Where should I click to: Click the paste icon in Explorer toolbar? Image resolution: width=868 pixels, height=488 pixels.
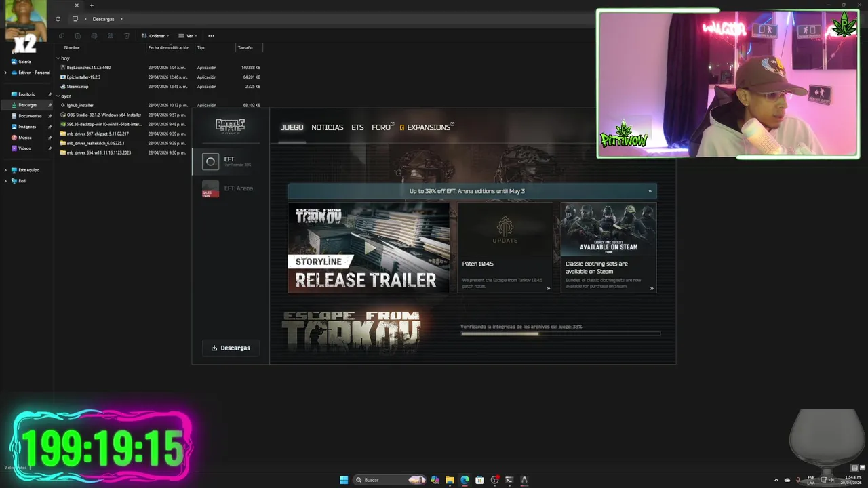(77, 36)
